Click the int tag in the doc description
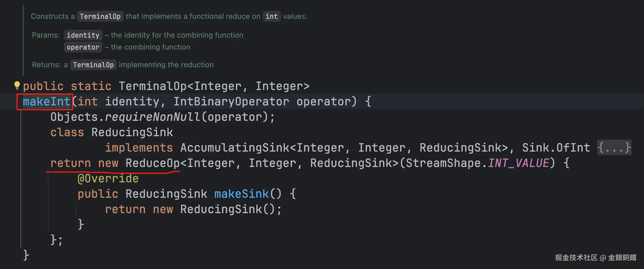The image size is (644, 269). 272,17
